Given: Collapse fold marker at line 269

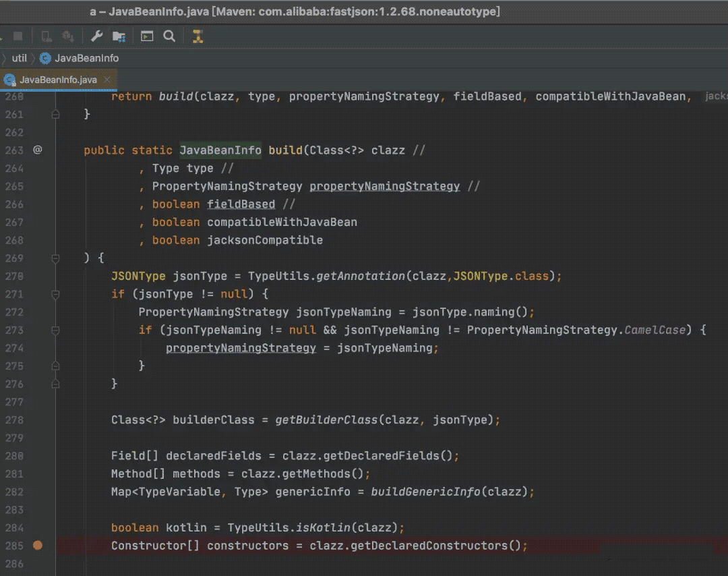Looking at the screenshot, I should tap(55, 258).
